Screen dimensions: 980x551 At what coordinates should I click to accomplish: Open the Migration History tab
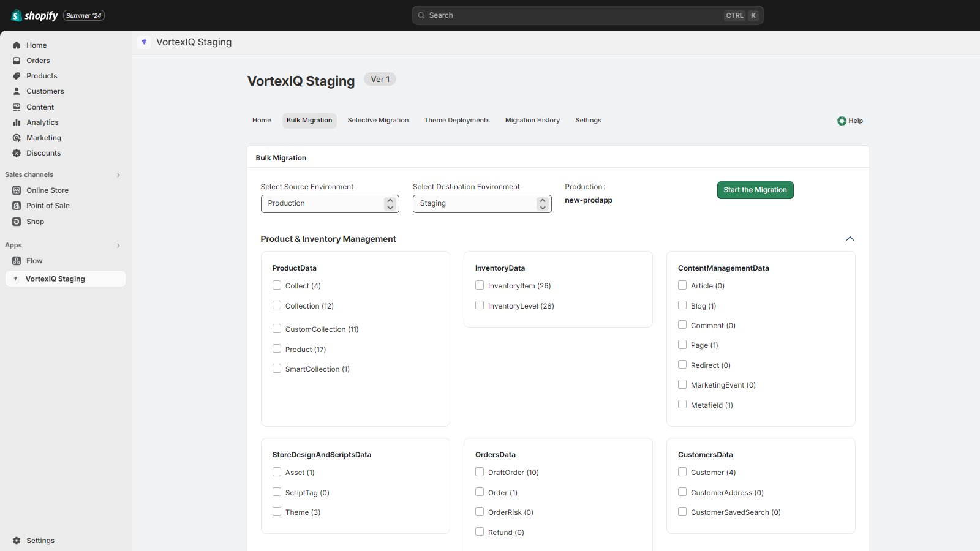(532, 121)
